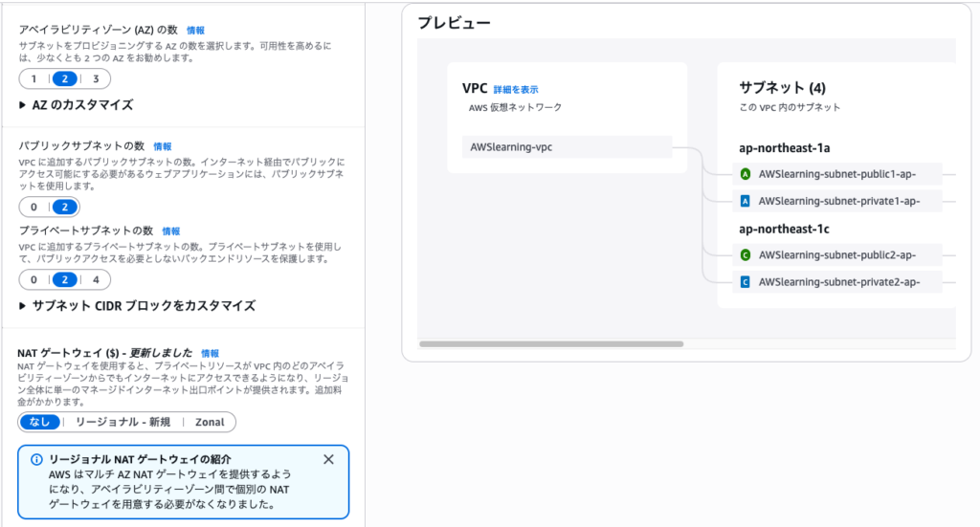Viewport: 980px width, 527px height.
Task: Click green A icon of public1 subnet
Action: click(746, 175)
